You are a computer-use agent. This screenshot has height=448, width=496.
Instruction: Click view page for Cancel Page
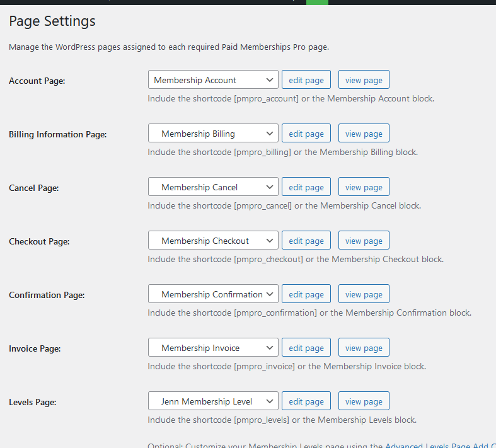tap(364, 187)
